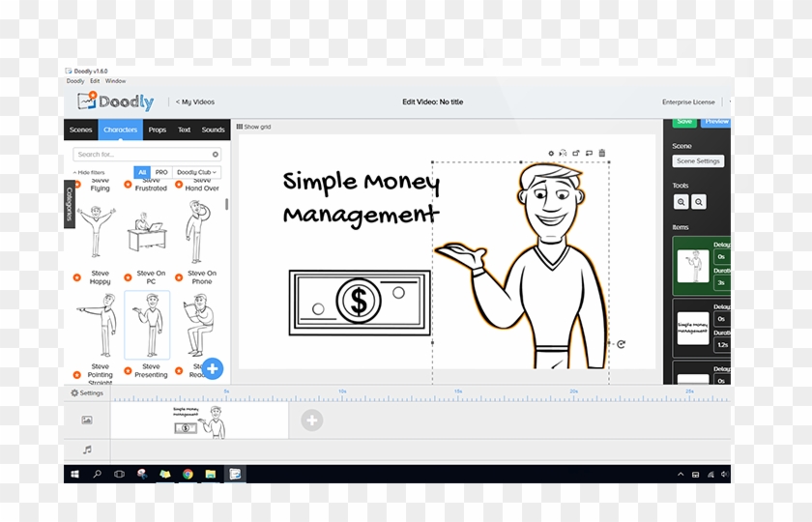Select the Steve Presenting character thumbnail
Image resolution: width=812 pixels, height=522 pixels.
tap(148, 325)
